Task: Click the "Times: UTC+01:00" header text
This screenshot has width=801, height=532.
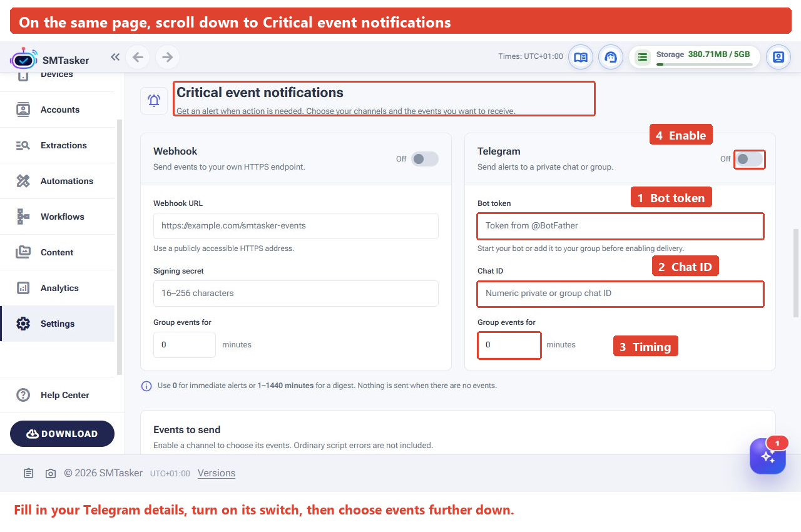Action: coord(531,56)
